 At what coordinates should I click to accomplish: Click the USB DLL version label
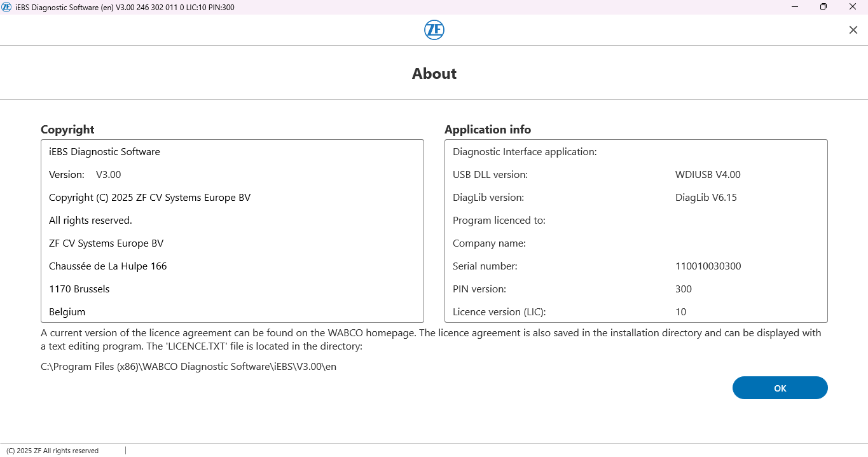[x=490, y=175]
